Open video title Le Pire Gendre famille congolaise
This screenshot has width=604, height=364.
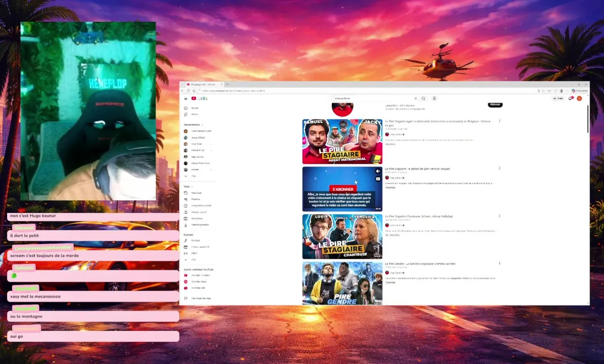[420, 263]
